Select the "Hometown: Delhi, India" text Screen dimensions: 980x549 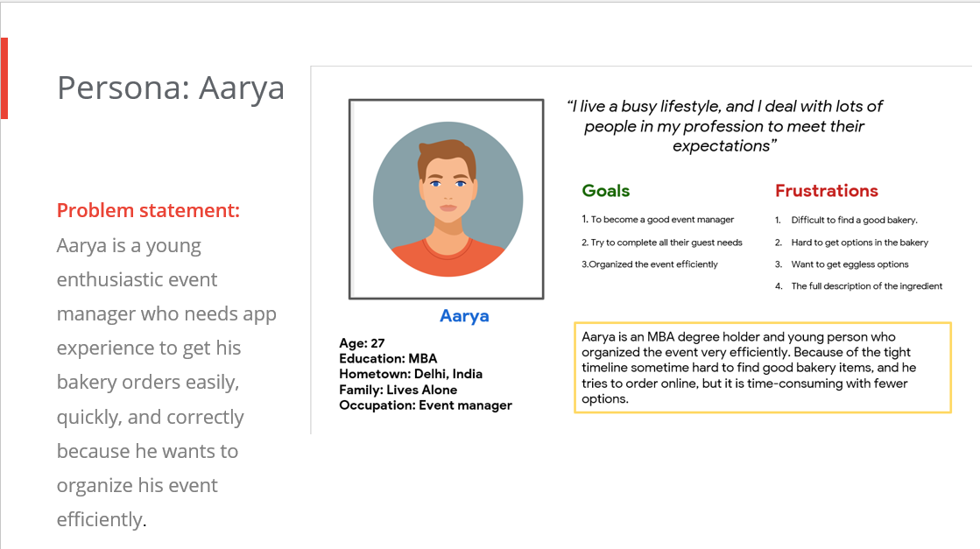(411, 374)
